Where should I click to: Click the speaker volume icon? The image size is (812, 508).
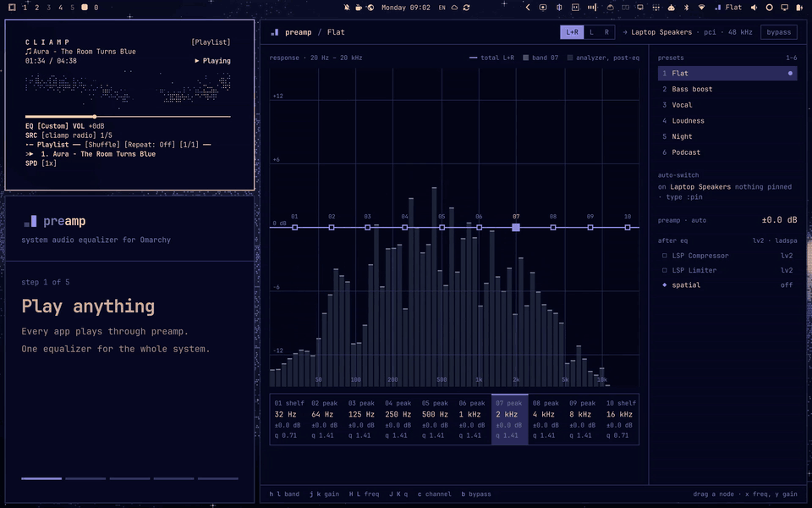[x=754, y=8]
